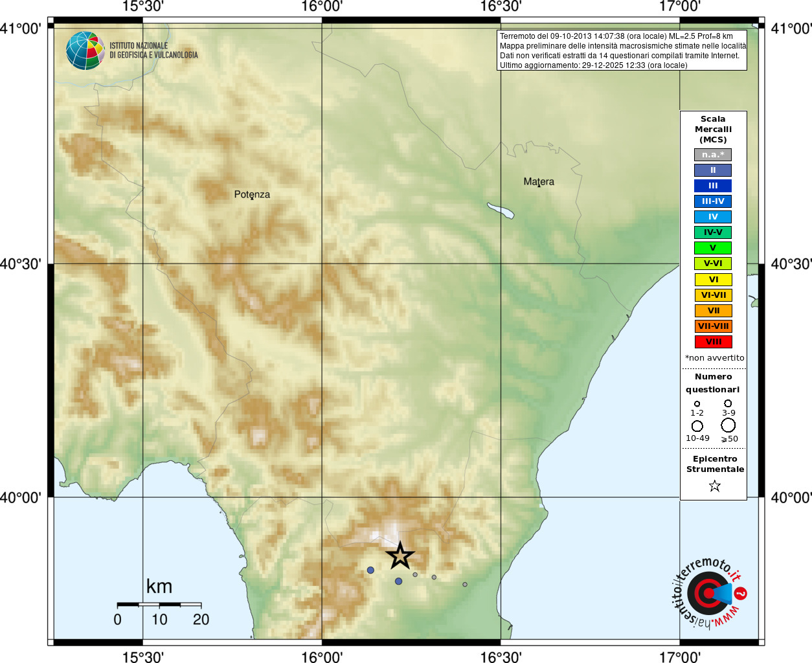This screenshot has height=663, width=812.
Task: Select the intensity VIII red swatch
Action: tap(713, 342)
